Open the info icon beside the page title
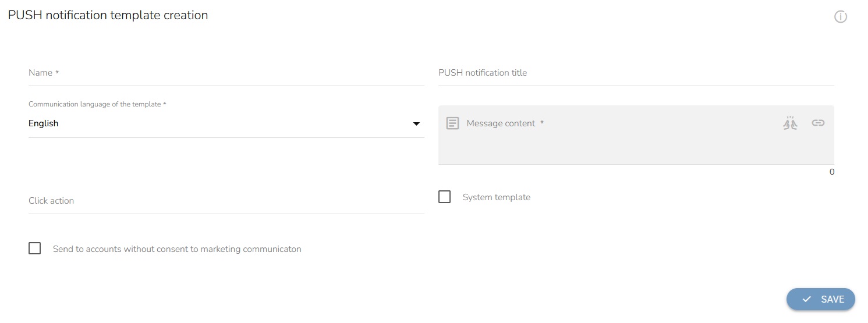This screenshot has width=868, height=323. pos(840,17)
